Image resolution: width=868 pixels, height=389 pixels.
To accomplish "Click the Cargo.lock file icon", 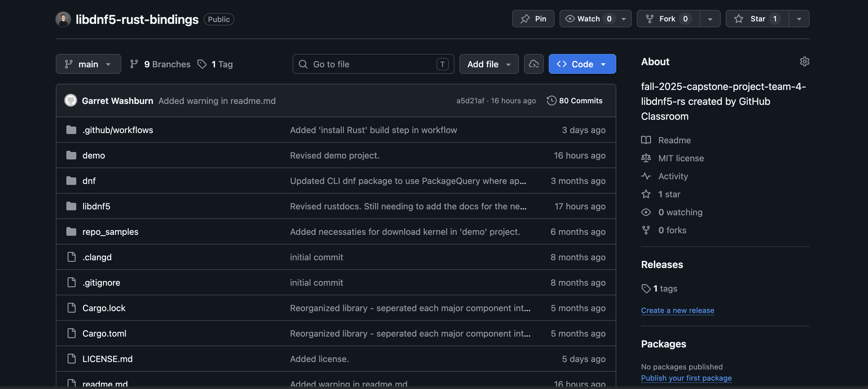I will [x=71, y=308].
